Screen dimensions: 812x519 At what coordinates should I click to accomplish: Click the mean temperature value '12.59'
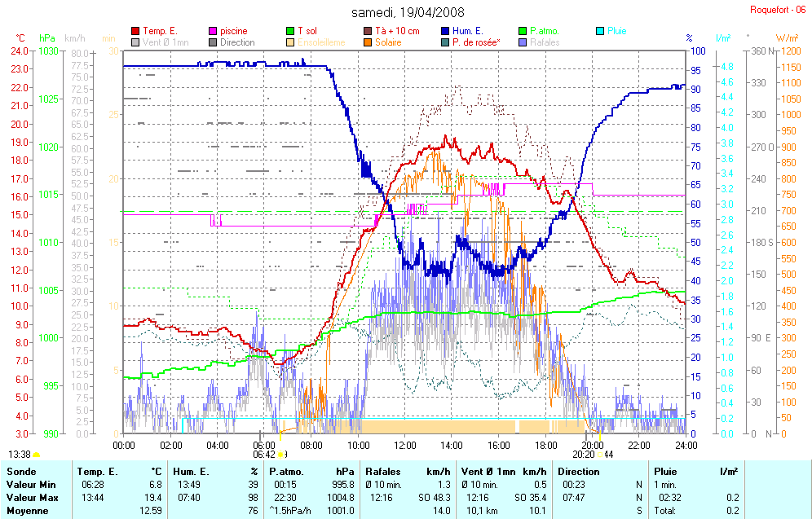point(151,511)
